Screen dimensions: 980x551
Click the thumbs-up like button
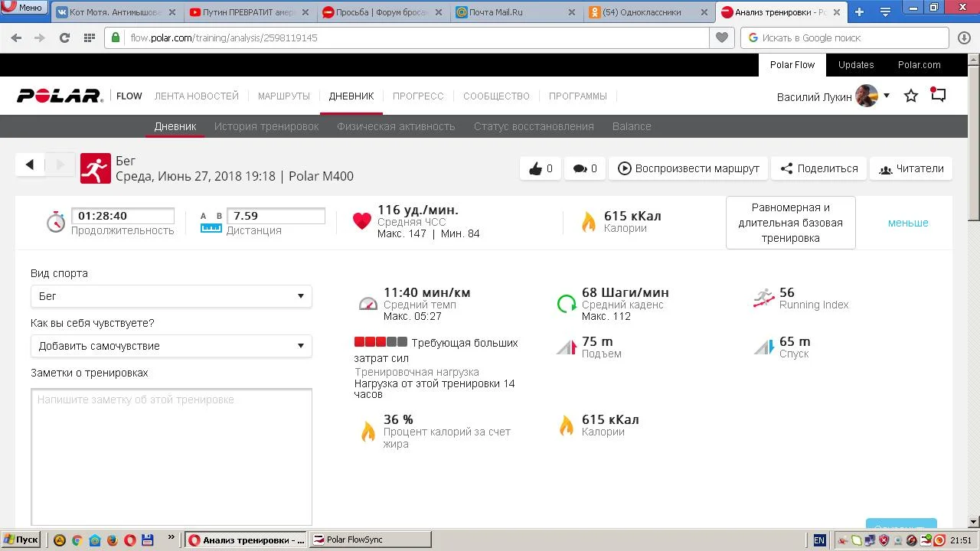(540, 168)
